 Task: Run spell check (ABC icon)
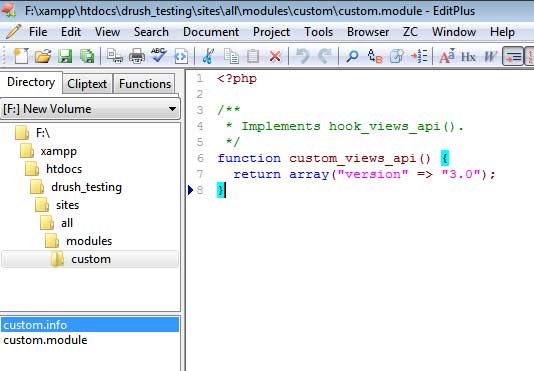(159, 56)
